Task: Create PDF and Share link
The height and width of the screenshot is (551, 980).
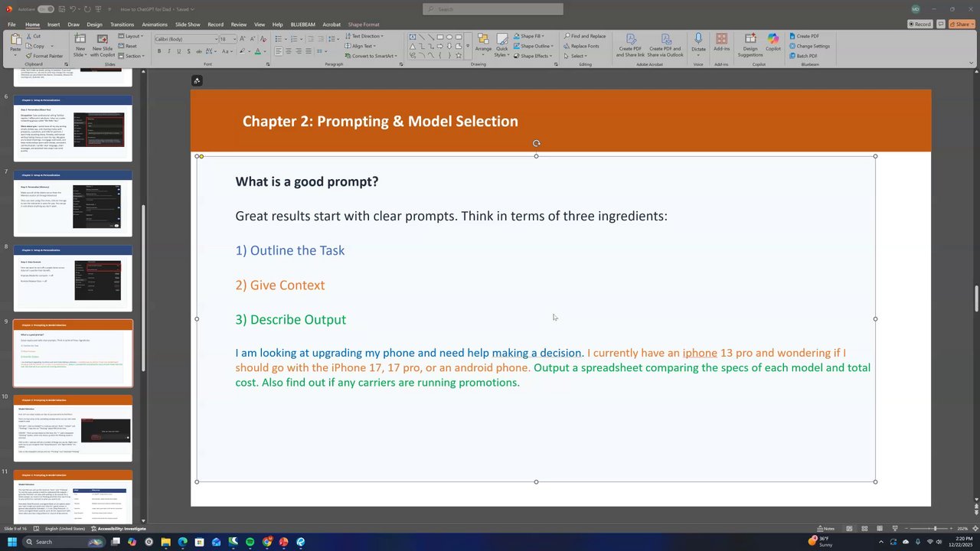Action: (631, 45)
